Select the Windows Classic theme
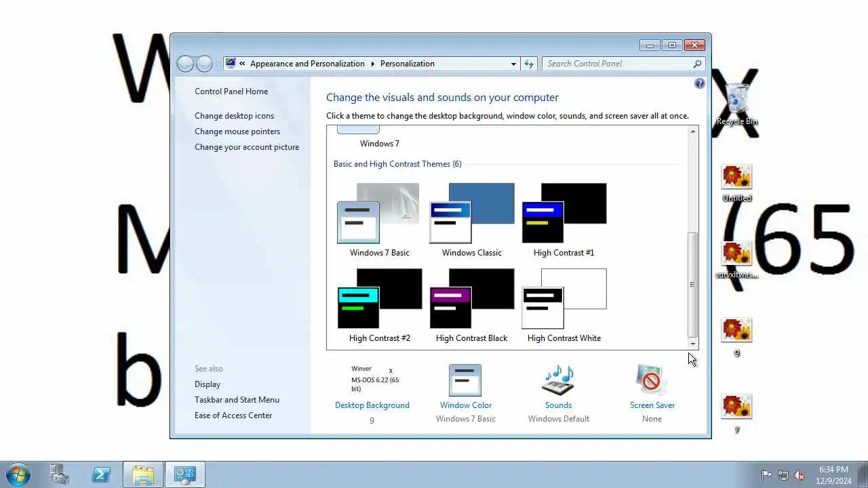 click(472, 220)
